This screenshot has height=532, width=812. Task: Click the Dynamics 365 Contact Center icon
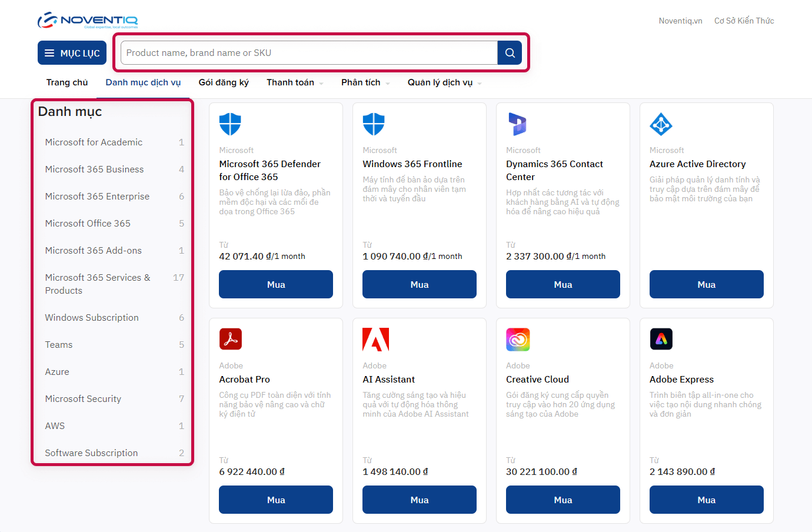[x=517, y=124]
